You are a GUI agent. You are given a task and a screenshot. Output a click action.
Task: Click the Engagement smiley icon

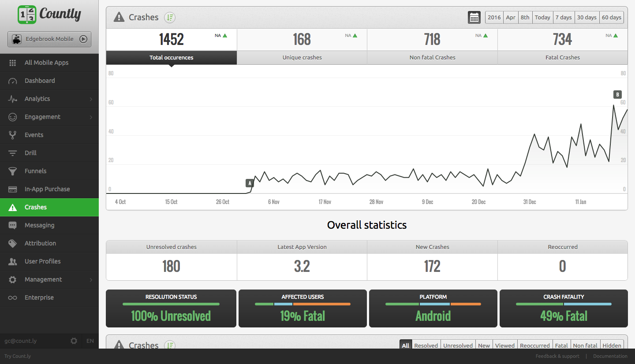(13, 117)
